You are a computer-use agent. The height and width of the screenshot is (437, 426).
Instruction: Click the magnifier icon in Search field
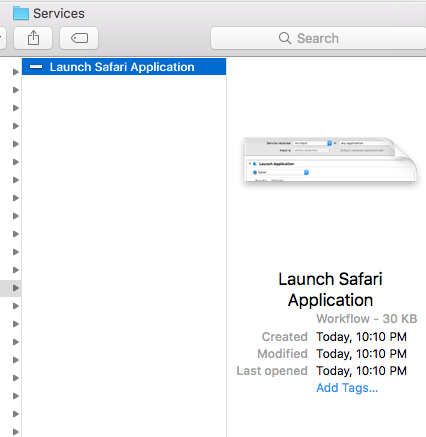285,38
